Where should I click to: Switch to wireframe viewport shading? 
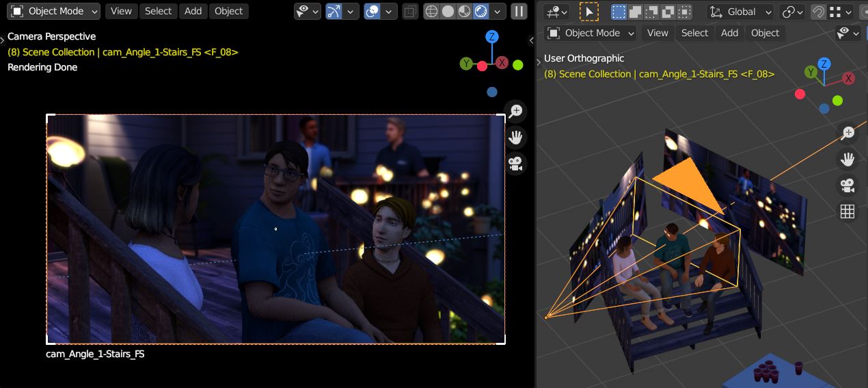(x=431, y=12)
